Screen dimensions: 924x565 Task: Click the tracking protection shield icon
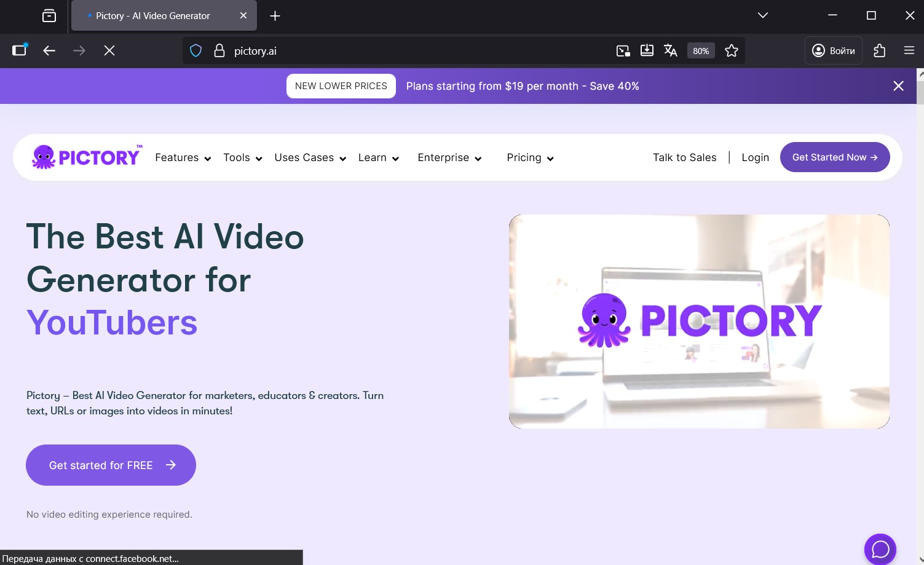195,51
